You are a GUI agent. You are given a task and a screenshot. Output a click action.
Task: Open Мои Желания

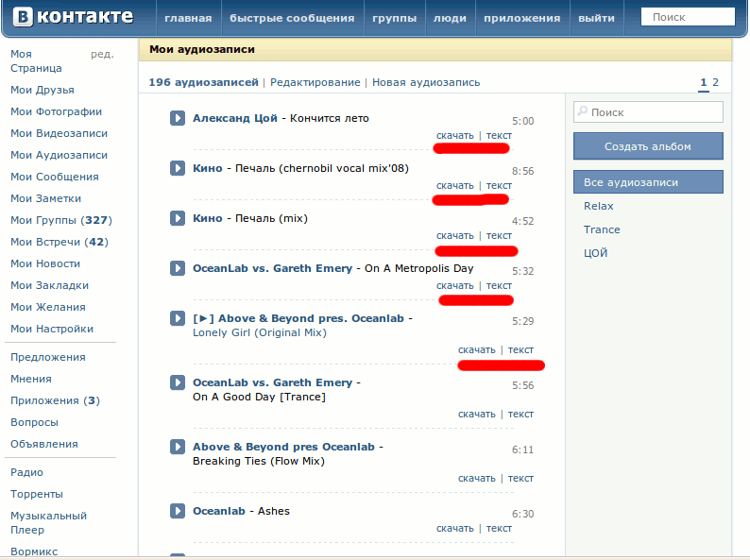tap(48, 307)
